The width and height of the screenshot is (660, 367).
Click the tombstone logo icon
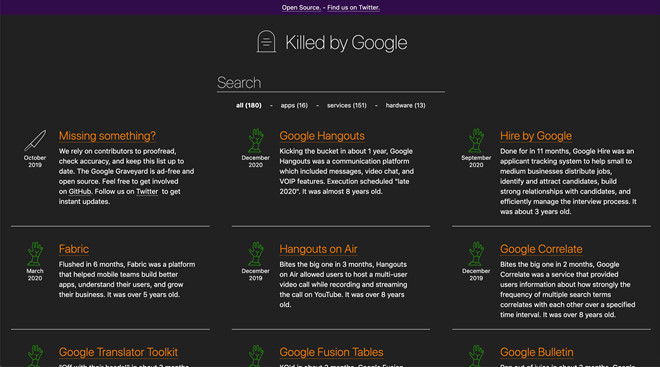(266, 42)
